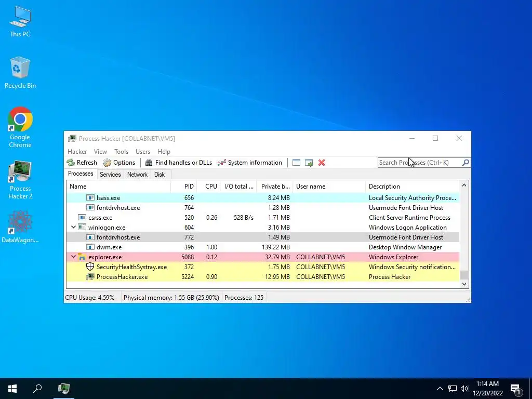This screenshot has width=532, height=399.
Task: Click the csrss.exe process icon
Action: tap(82, 218)
